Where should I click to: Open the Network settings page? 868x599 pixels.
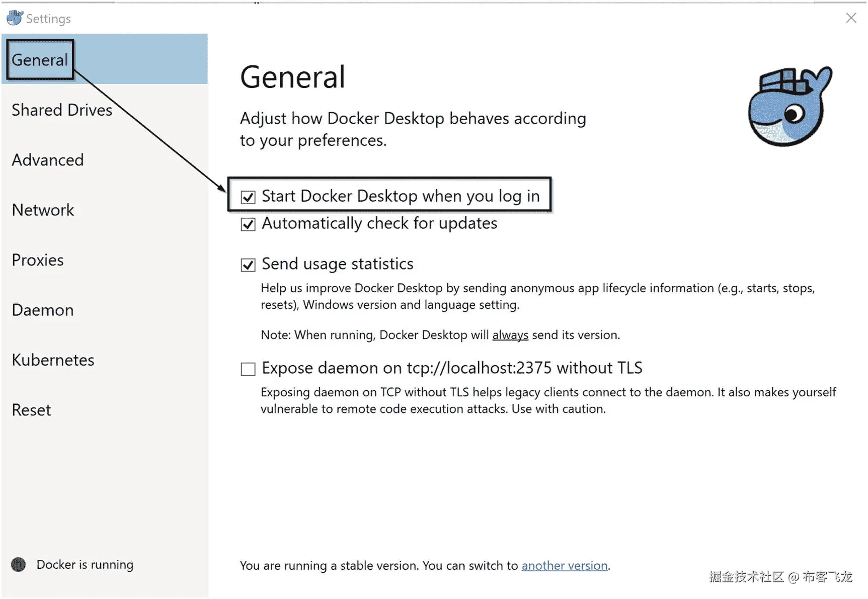(x=43, y=210)
